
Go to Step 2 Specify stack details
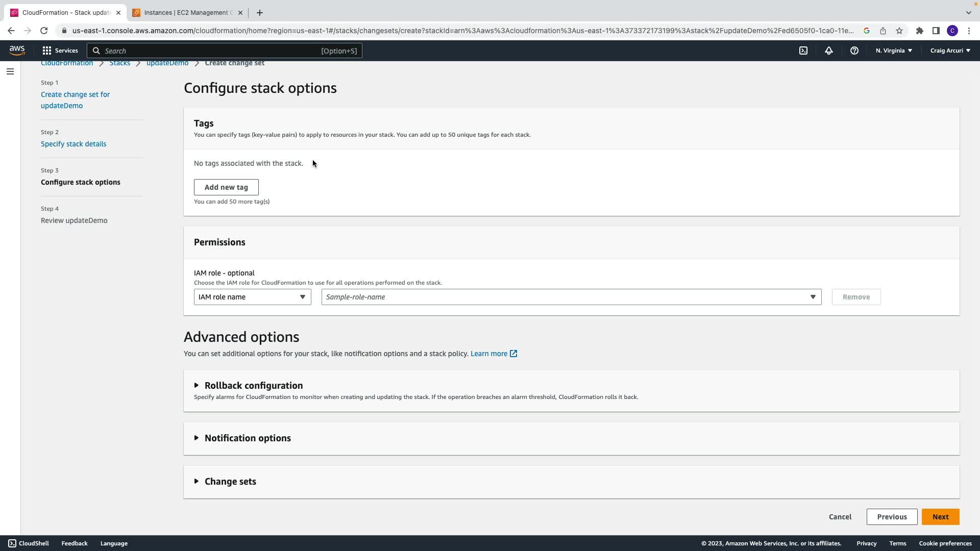click(x=73, y=144)
